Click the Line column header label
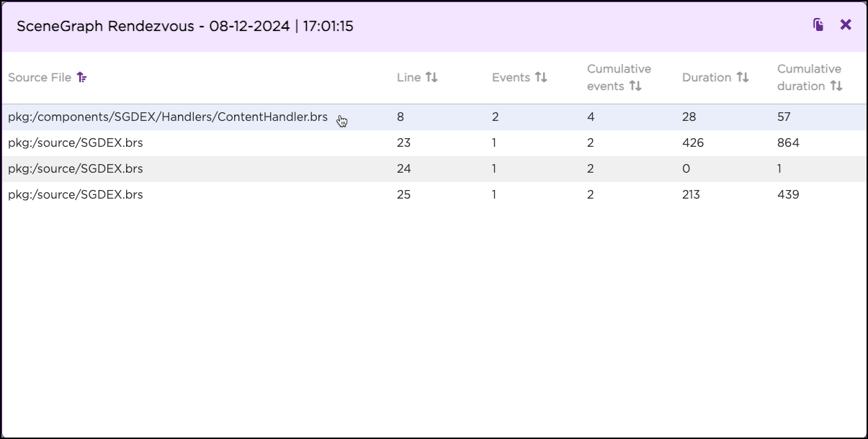This screenshot has width=868, height=439. click(408, 78)
